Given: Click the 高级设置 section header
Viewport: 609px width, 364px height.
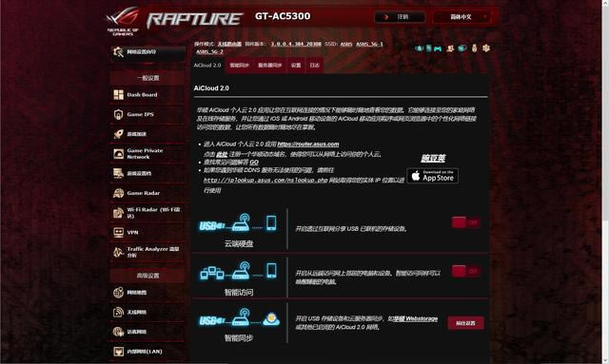Looking at the screenshot, I should pos(147,276).
